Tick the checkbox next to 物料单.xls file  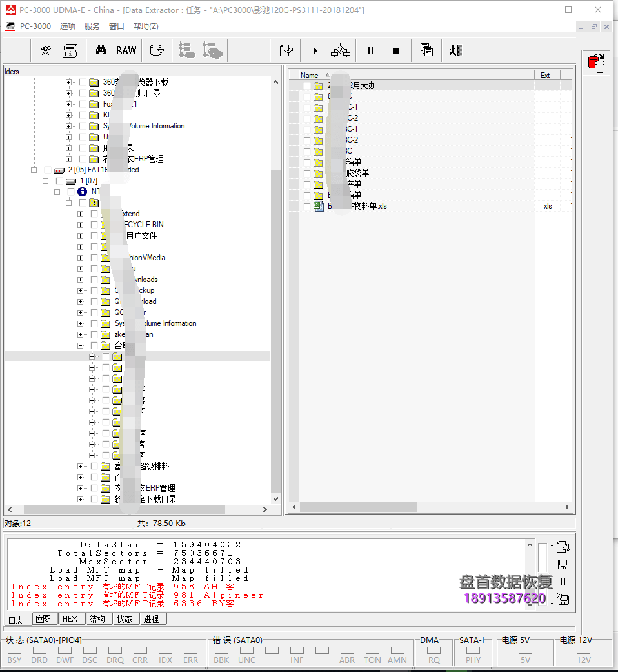tap(307, 207)
